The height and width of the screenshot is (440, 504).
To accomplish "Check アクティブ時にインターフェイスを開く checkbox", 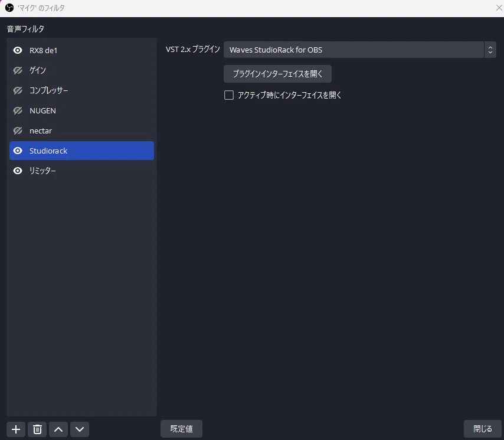I will [x=229, y=95].
